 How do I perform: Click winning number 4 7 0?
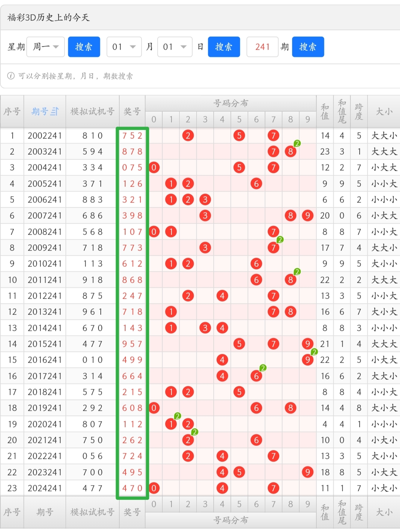tap(132, 488)
